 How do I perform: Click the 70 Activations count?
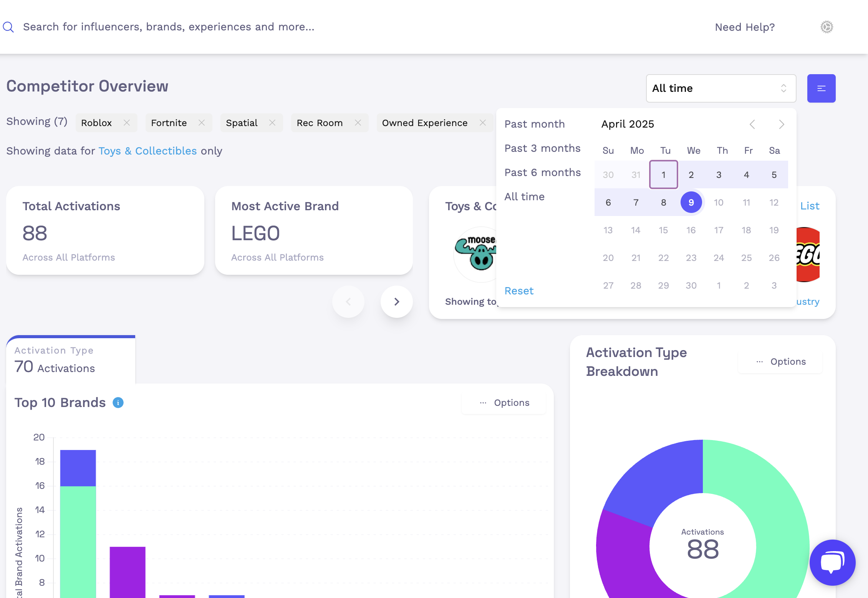click(55, 367)
